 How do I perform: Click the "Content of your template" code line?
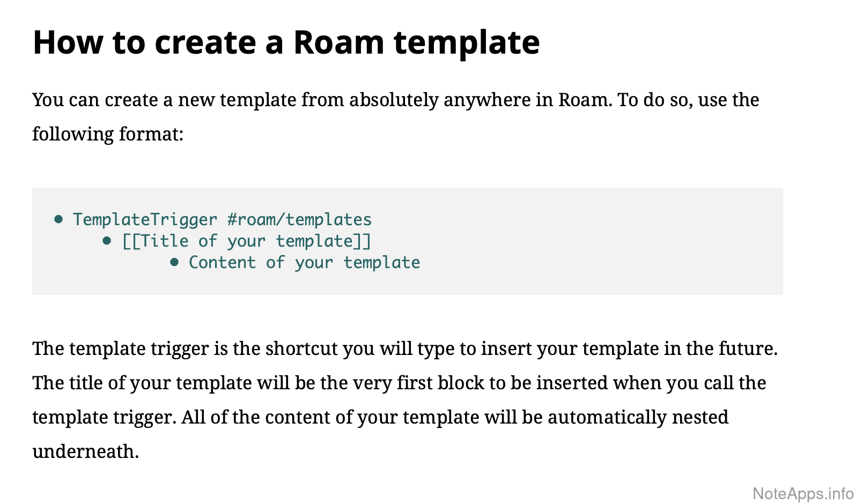(x=304, y=263)
